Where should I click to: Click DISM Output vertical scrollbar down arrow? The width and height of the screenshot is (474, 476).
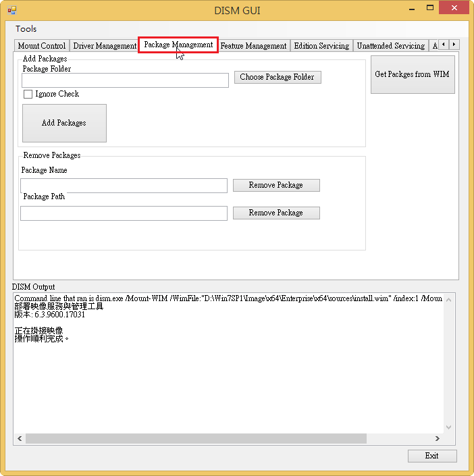[450, 427]
